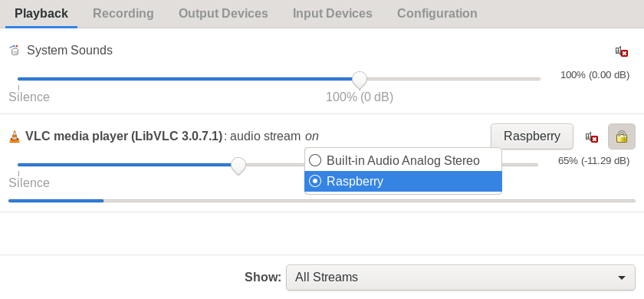
Task: Click the VLC cone icon
Action: pyautogui.click(x=15, y=136)
